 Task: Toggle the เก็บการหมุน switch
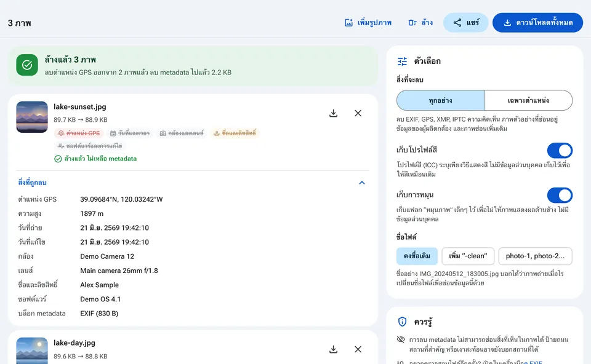(560, 196)
